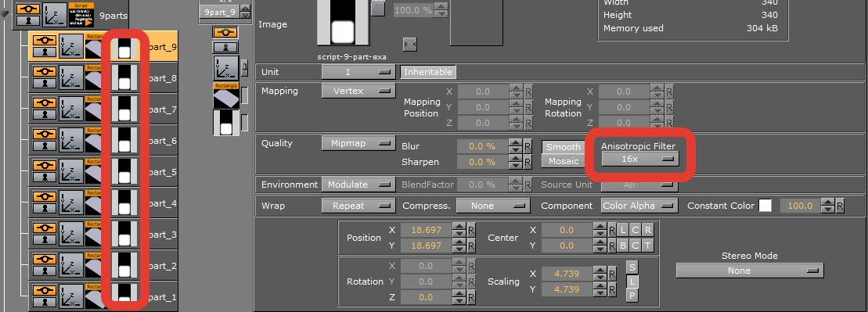This screenshot has width=868, height=312.
Task: Click the transformation axis icon in the 9part_9 column
Action: (226, 68)
